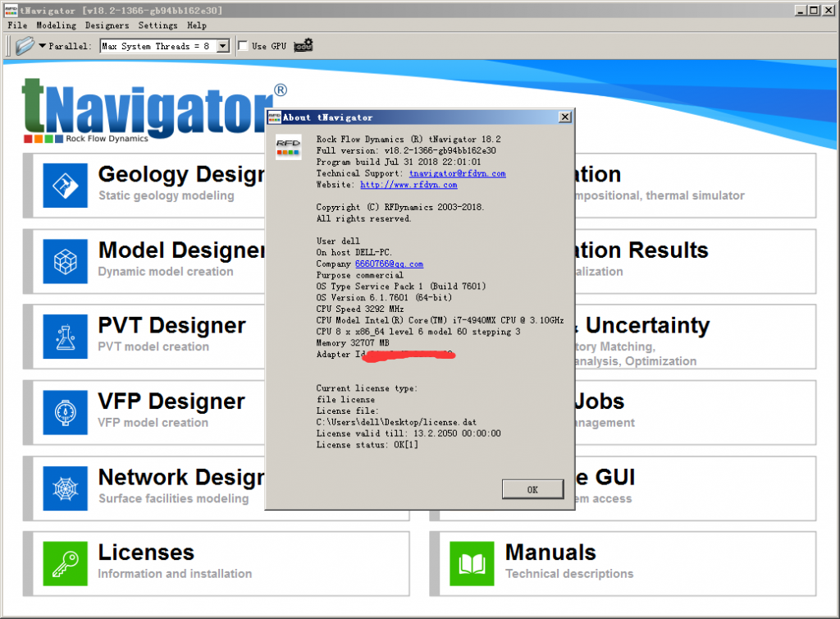Click the GUI module title
The width and height of the screenshot is (840, 619).
click(x=605, y=478)
